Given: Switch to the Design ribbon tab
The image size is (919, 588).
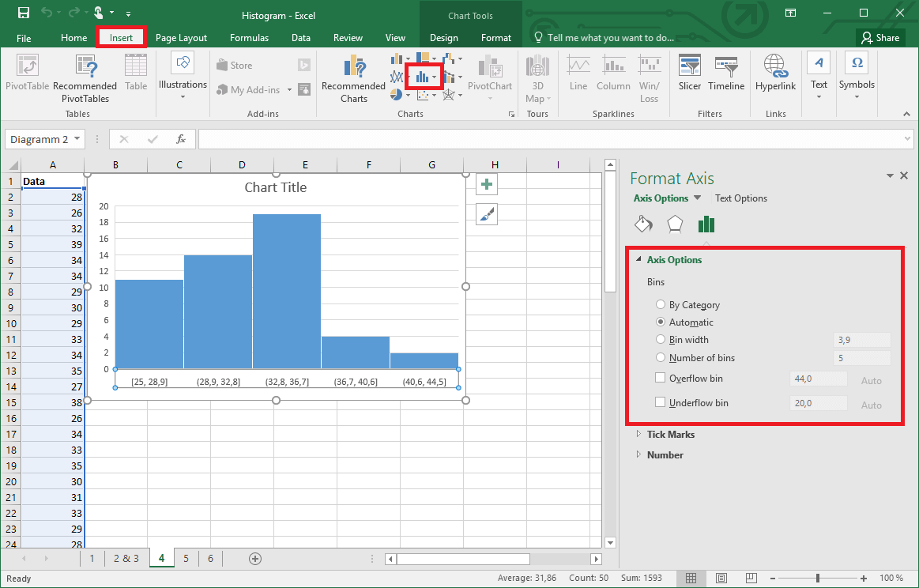Looking at the screenshot, I should [443, 37].
